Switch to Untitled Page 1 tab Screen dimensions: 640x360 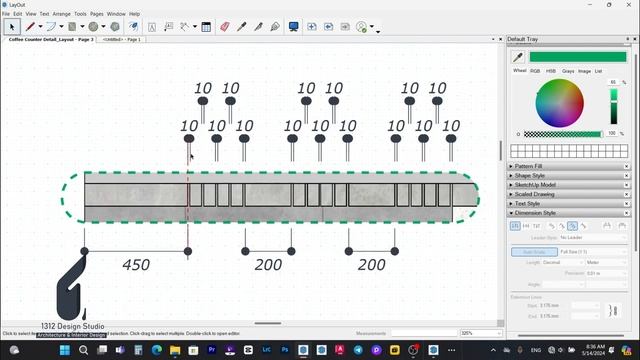[x=122, y=40]
